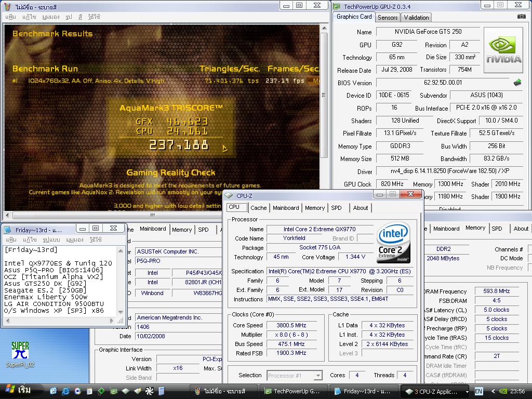
Task: Click the fan icon in quick launch
Action: pos(149,391)
